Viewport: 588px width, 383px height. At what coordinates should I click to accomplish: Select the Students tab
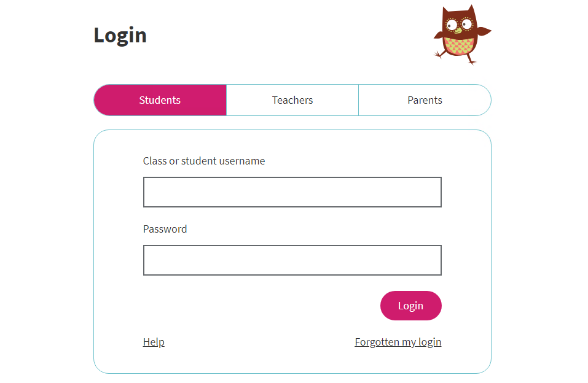[160, 100]
